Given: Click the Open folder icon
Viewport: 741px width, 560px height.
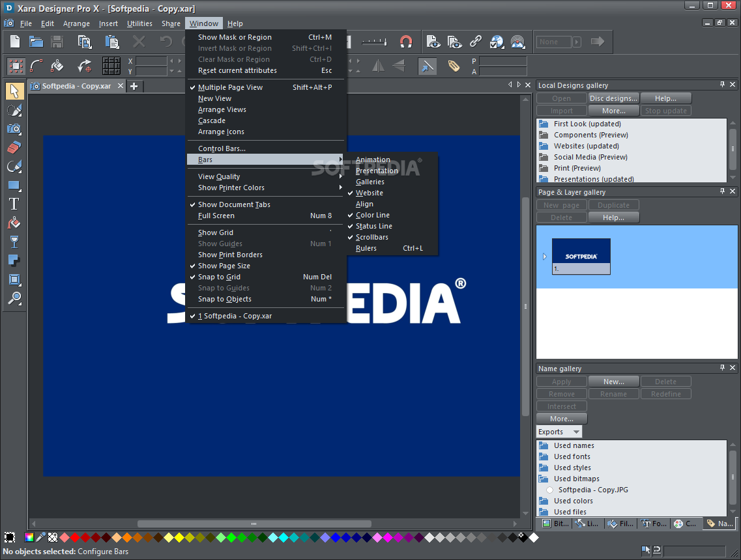Looking at the screenshot, I should pos(36,42).
